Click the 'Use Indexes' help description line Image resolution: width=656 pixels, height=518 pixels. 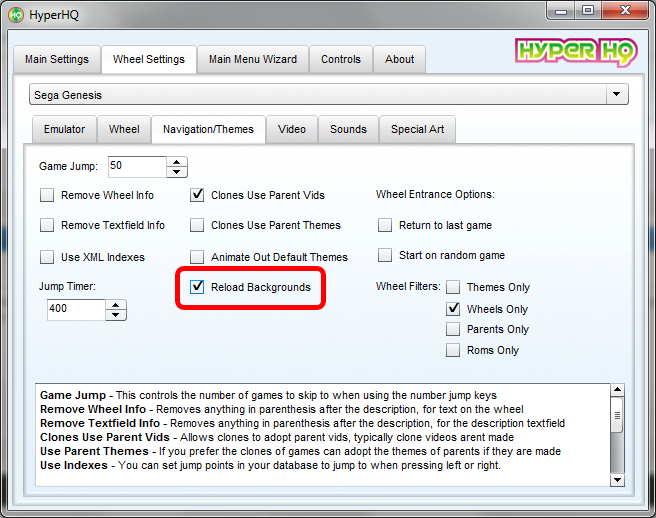point(270,465)
